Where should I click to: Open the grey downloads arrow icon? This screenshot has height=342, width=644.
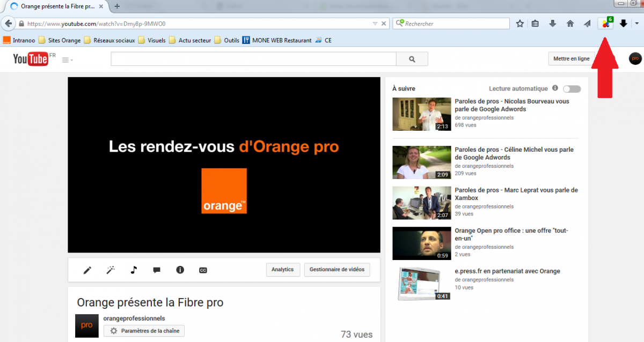pos(553,24)
